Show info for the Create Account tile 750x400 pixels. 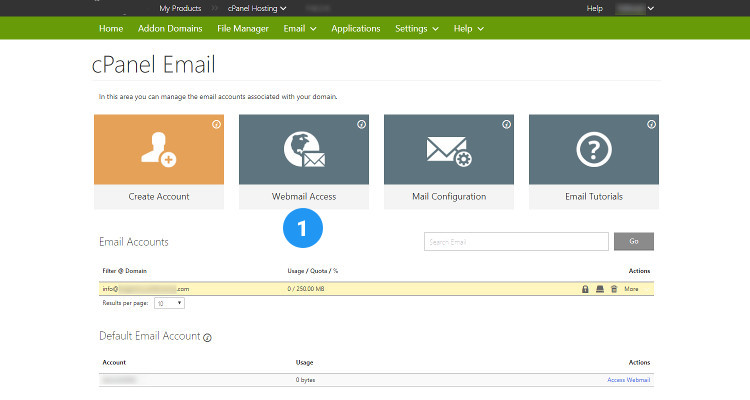pyautogui.click(x=217, y=124)
